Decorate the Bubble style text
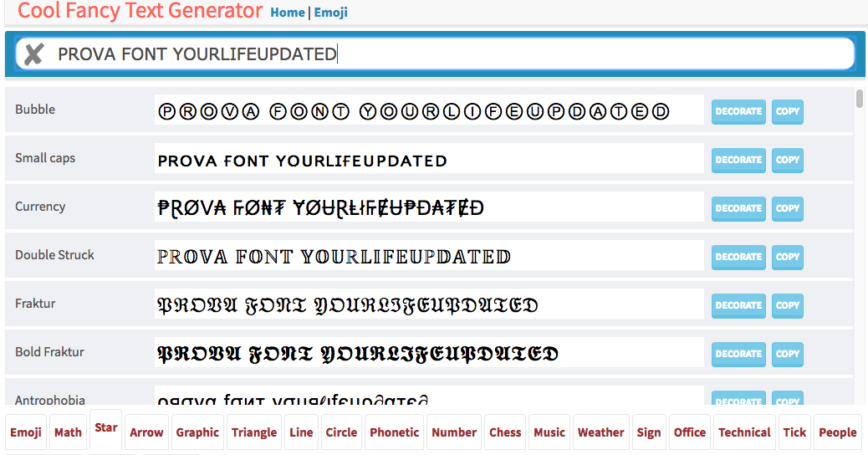 (x=738, y=111)
